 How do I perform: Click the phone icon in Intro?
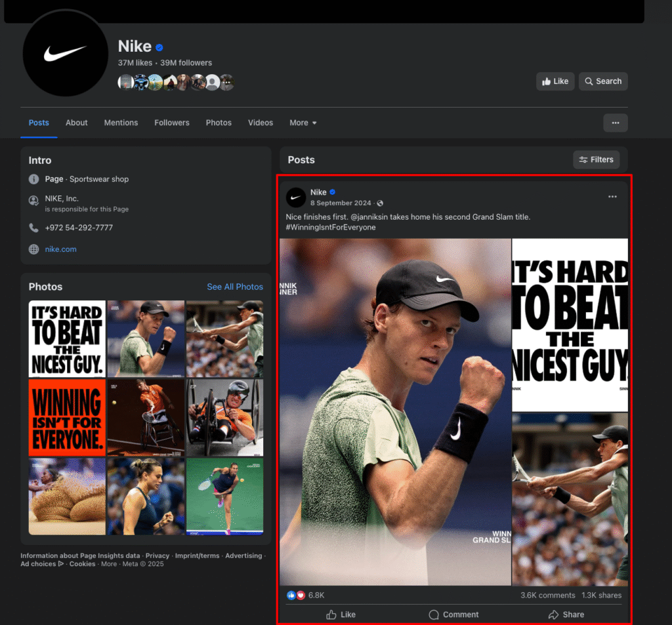[x=33, y=228]
